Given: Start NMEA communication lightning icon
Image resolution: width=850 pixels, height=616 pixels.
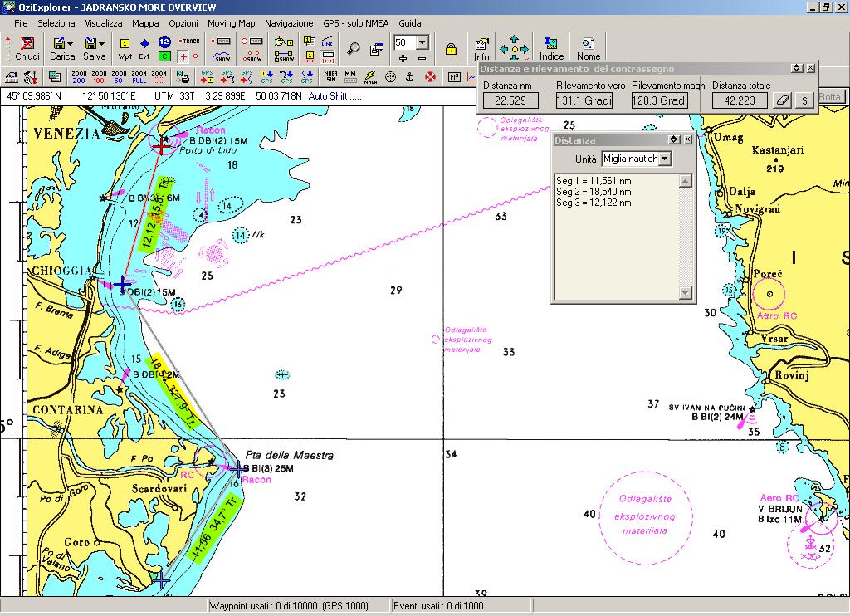Looking at the screenshot, I should pos(370,77).
